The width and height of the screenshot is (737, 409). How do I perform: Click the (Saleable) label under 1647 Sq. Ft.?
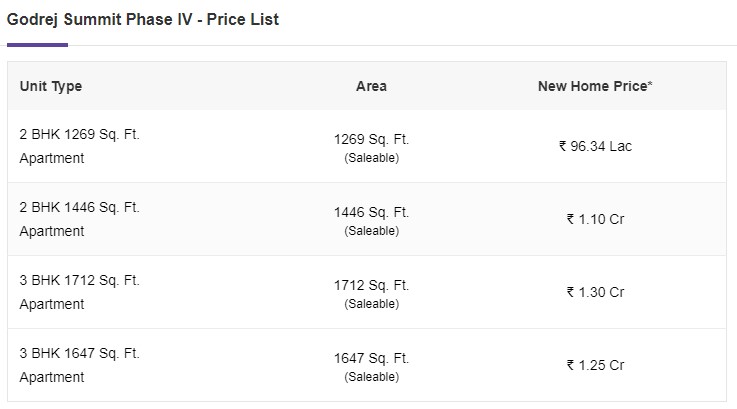coord(371,377)
